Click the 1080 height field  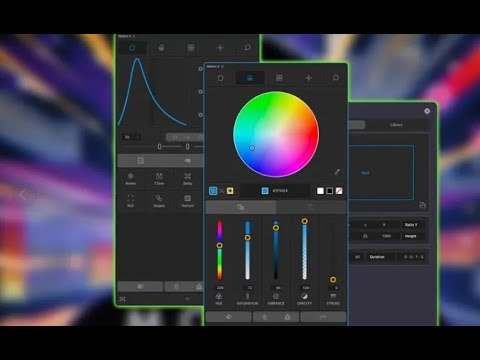click(386, 236)
